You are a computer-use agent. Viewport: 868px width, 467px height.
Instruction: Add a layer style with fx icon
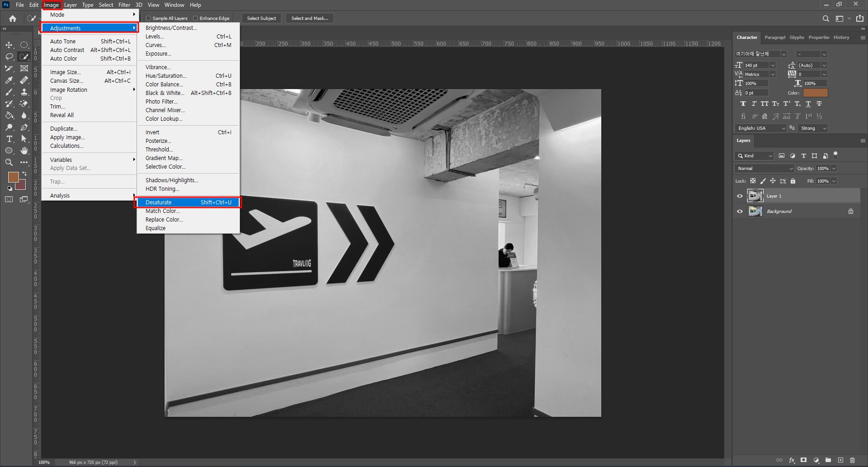(x=792, y=460)
